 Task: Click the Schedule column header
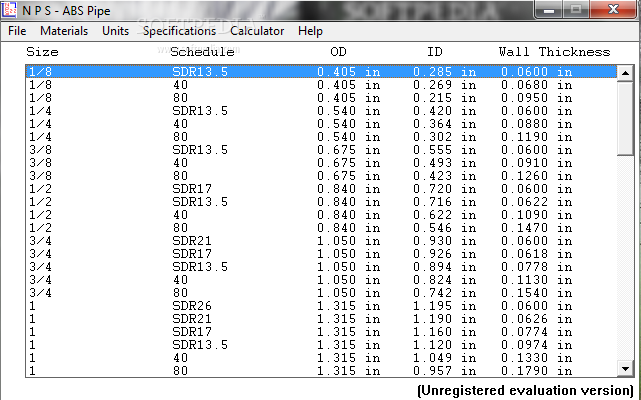(x=202, y=52)
